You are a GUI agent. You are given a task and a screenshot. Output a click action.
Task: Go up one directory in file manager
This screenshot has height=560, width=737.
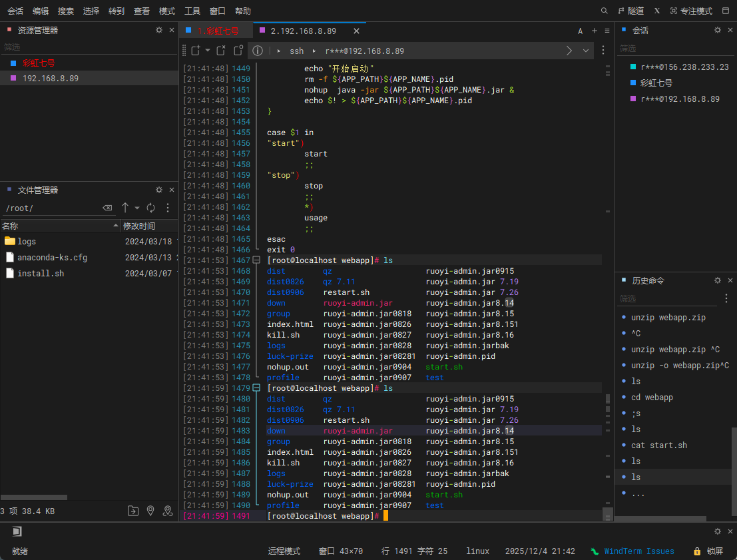click(125, 208)
